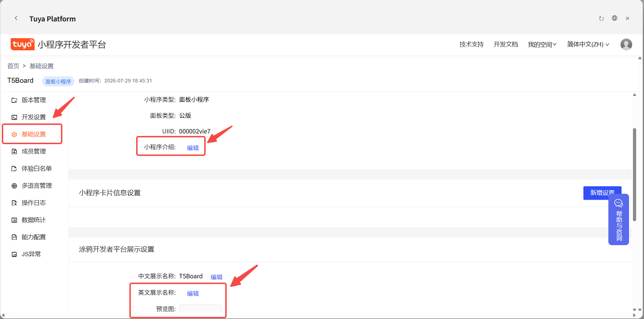Open 数据统计 in the sidebar
Image resolution: width=644 pixels, height=319 pixels.
pos(34,220)
